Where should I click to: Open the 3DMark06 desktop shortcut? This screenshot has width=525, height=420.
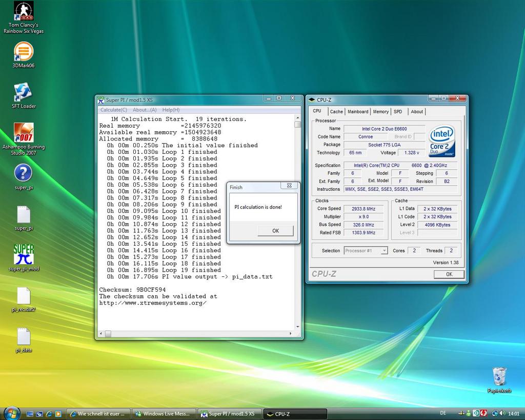click(x=24, y=54)
